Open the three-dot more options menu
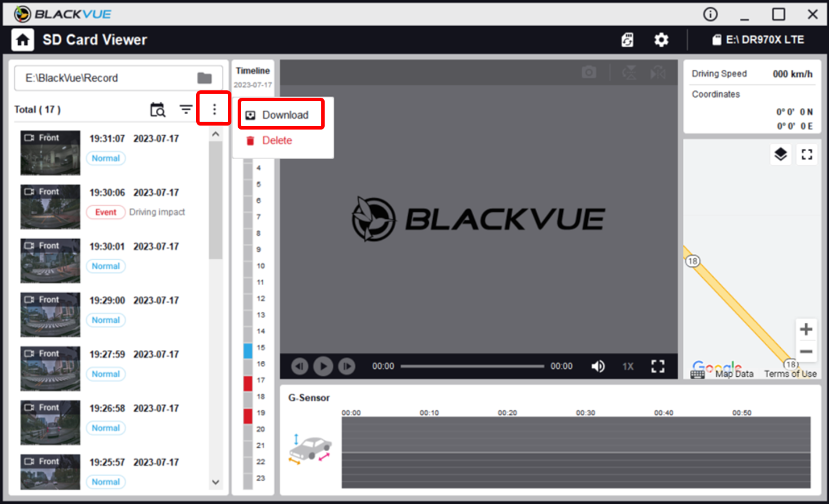Image resolution: width=829 pixels, height=504 pixels. click(x=214, y=109)
